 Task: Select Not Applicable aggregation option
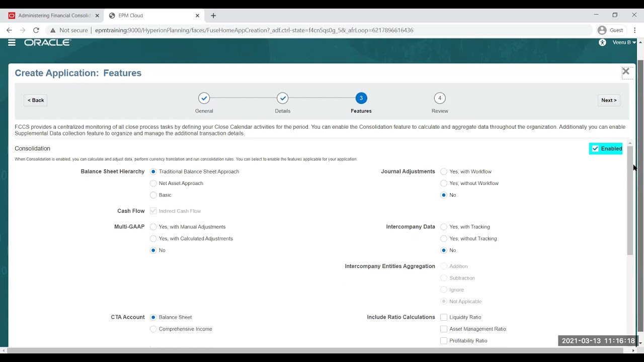[444, 302]
